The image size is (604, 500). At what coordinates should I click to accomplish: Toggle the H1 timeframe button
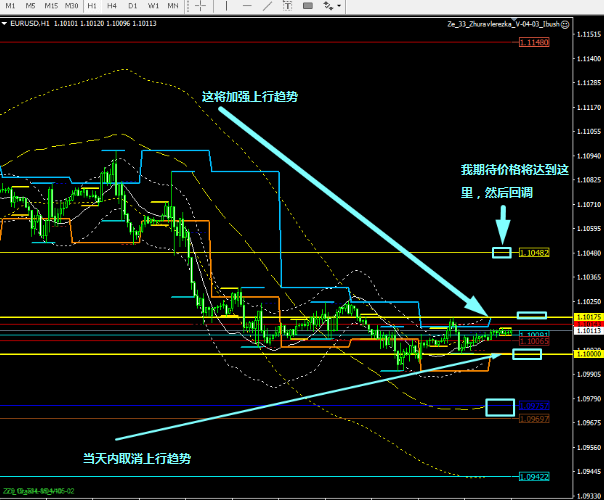click(x=92, y=6)
